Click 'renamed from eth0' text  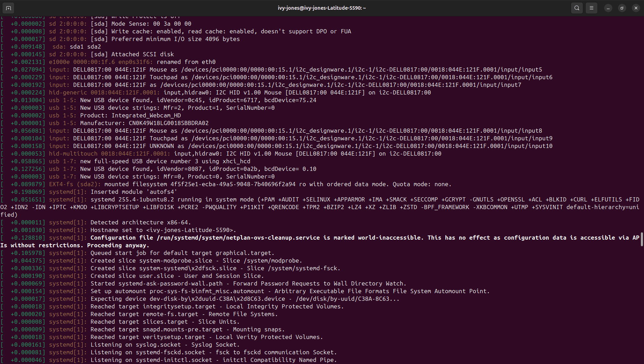(186, 62)
